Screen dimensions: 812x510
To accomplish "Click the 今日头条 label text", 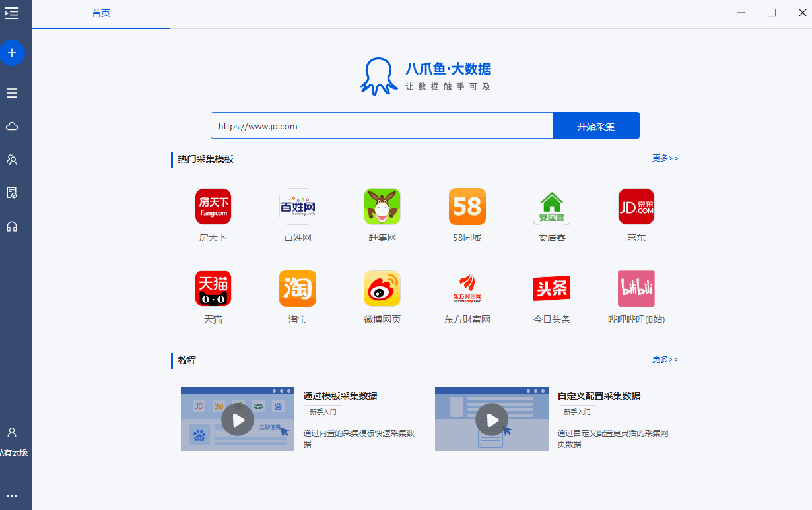I will 552,319.
